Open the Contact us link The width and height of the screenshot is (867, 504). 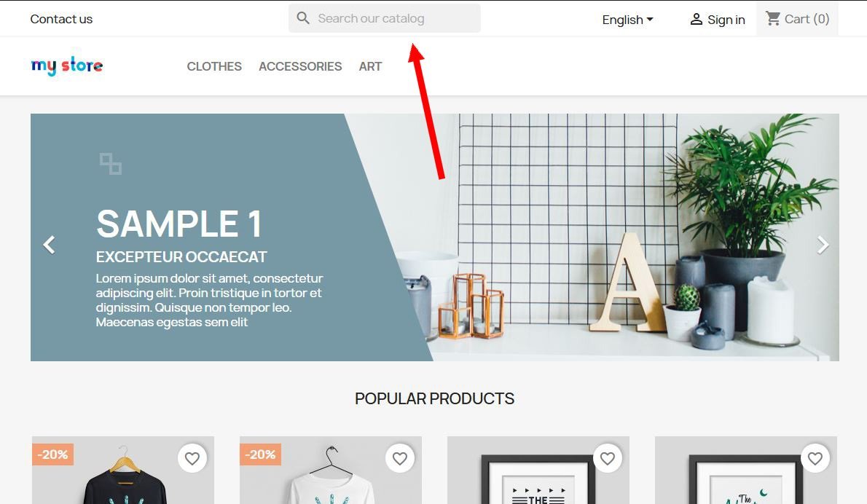tap(61, 19)
